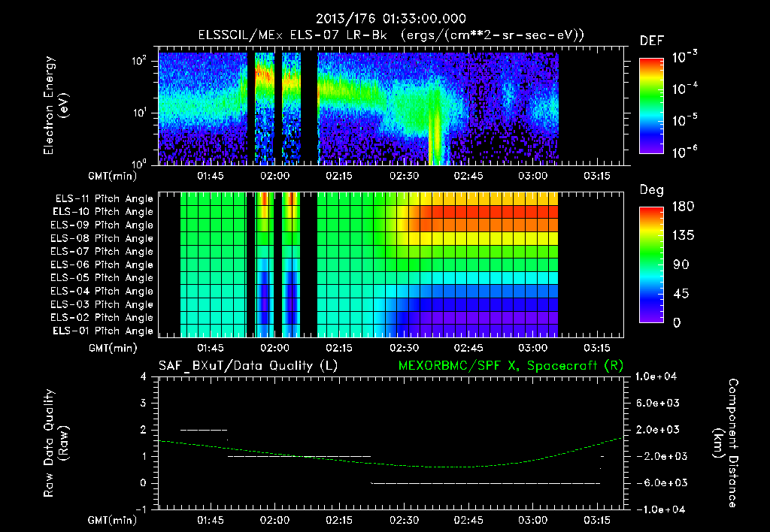Click the 45 value on Deg scale
Viewport: 770px width, 532px height.
[681, 294]
